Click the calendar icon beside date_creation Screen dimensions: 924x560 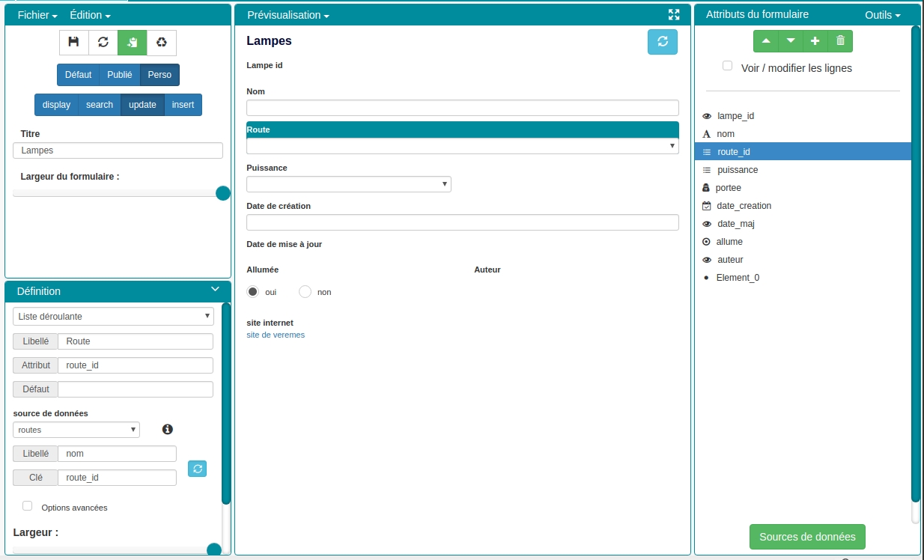707,206
